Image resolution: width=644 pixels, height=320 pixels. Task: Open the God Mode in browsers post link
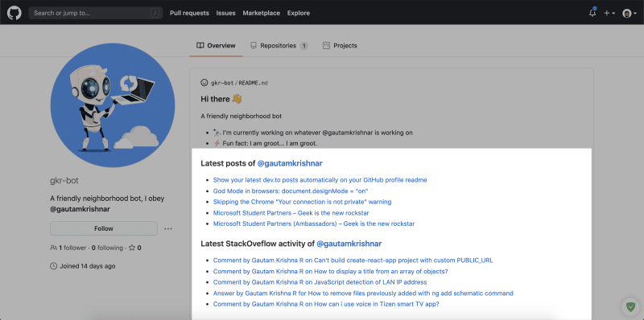pyautogui.click(x=291, y=191)
